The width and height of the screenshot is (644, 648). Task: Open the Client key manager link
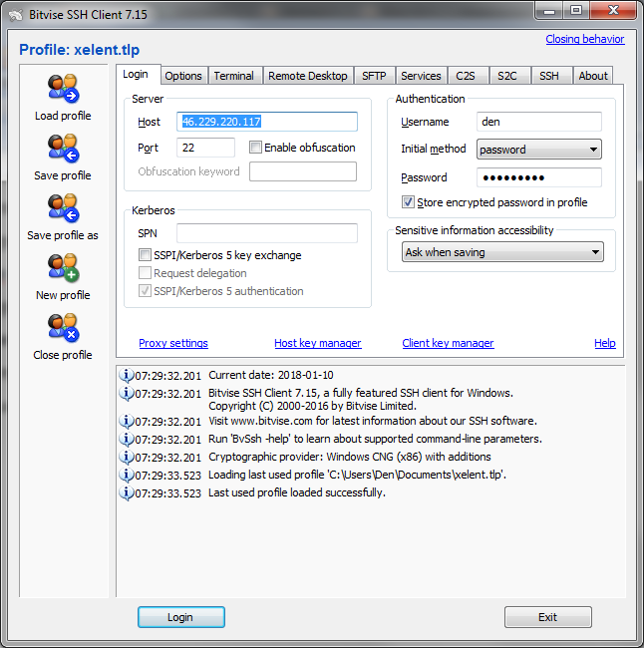(x=448, y=343)
